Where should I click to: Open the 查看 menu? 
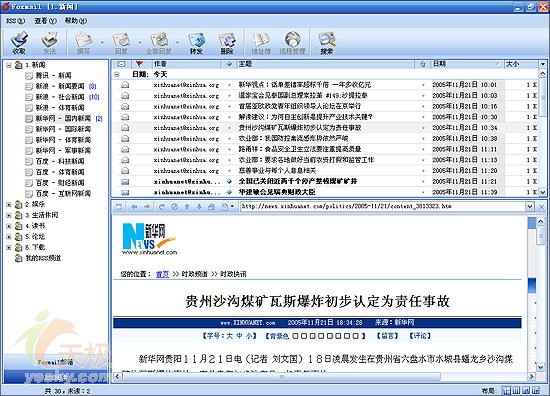tap(45, 21)
